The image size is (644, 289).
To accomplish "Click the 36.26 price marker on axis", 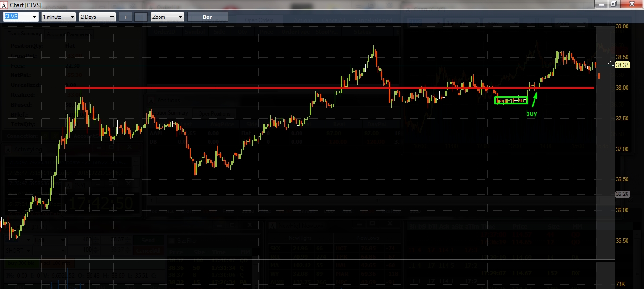I will [x=622, y=194].
